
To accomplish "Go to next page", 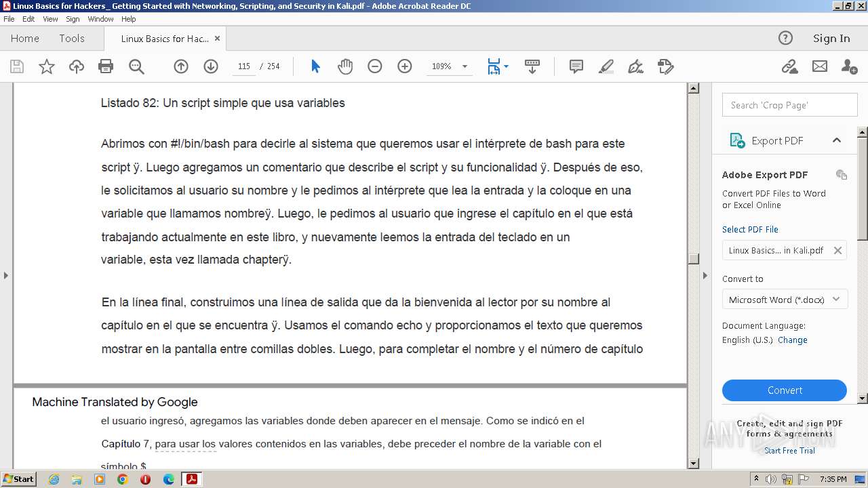I will pyautogui.click(x=210, y=66).
